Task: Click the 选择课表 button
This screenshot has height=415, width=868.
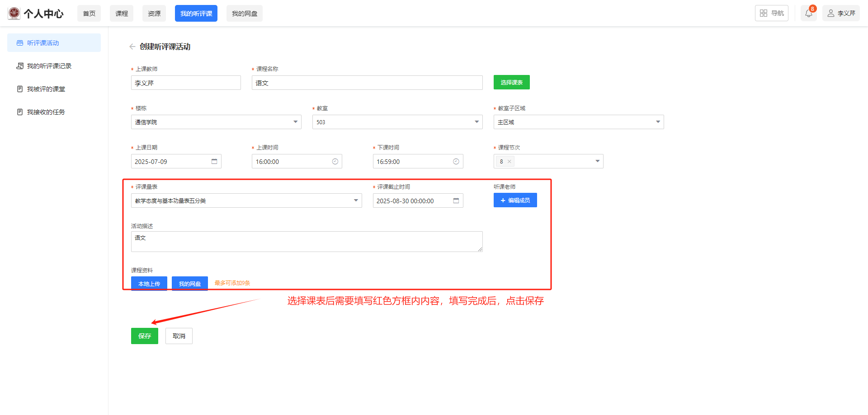Action: pyautogui.click(x=511, y=82)
